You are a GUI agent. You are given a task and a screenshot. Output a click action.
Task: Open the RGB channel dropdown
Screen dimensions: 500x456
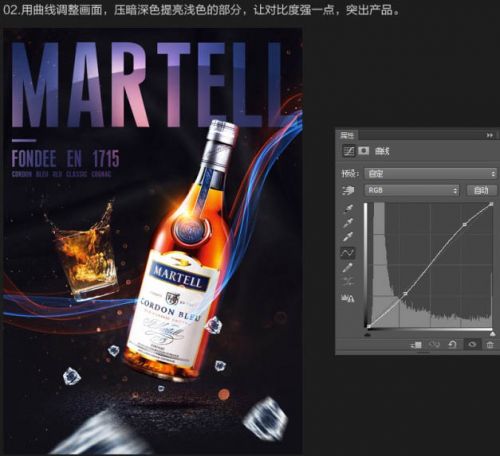(412, 190)
